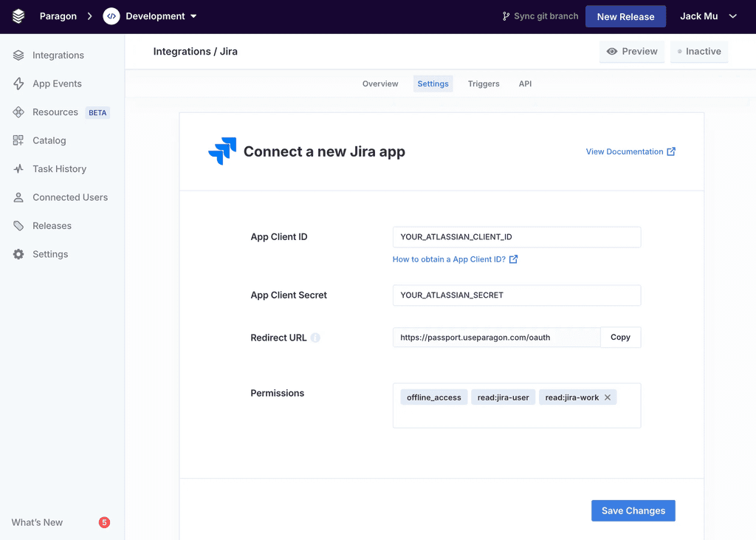Remove the read:jira-work permission
756x540 pixels.
point(608,397)
